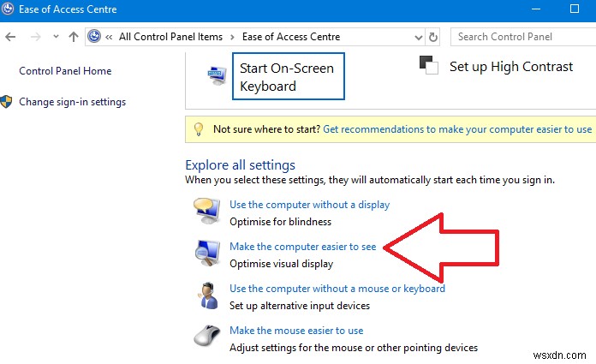The image size is (596, 364).
Task: Start the On-Screen Keyboard
Action: pos(287,77)
